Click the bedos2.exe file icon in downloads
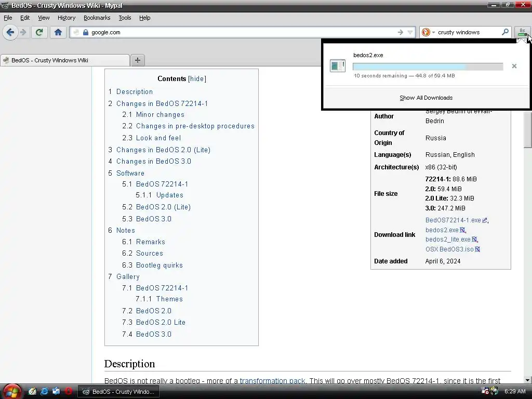The width and height of the screenshot is (532, 399). (x=338, y=65)
